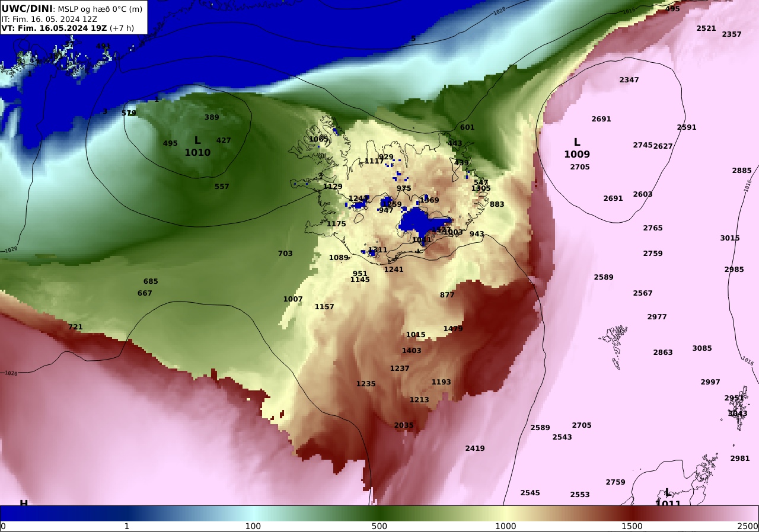Click the value 2543 on the map
Screen dimensions: 759x532
(x=562, y=437)
